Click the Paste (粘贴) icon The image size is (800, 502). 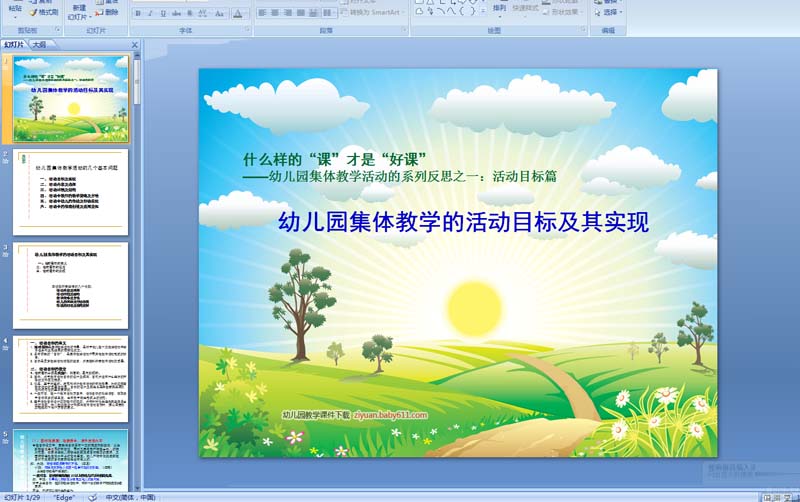point(15,8)
